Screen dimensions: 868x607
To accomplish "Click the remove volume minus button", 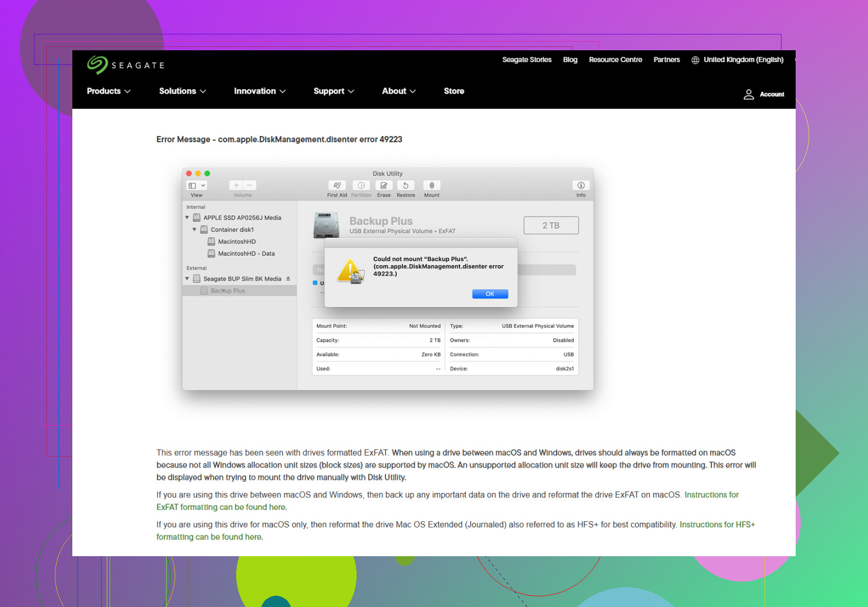I will click(x=250, y=185).
